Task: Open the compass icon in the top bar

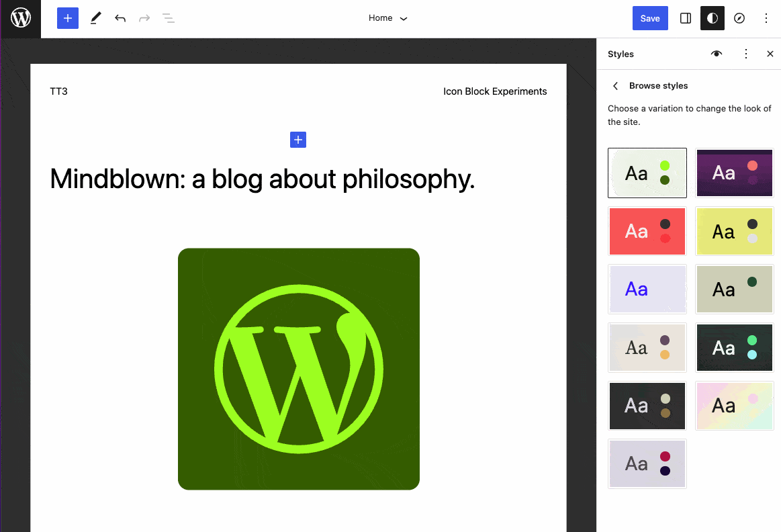Action: (x=739, y=19)
